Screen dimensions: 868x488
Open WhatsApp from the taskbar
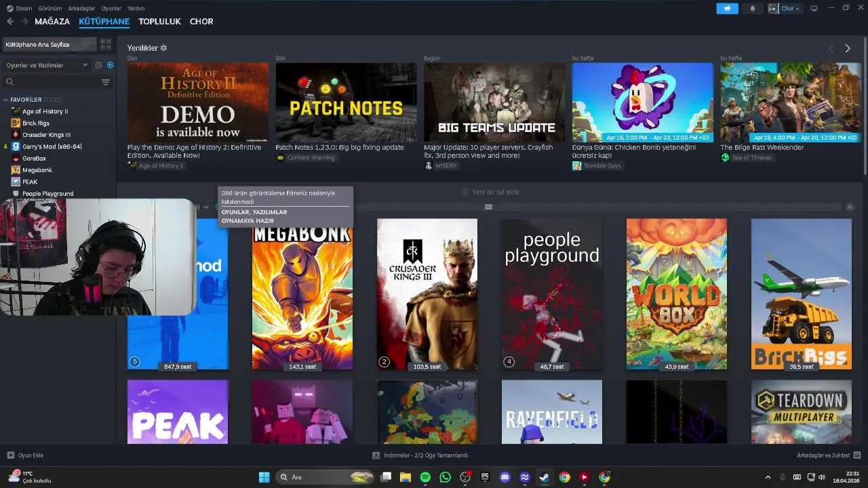(445, 477)
